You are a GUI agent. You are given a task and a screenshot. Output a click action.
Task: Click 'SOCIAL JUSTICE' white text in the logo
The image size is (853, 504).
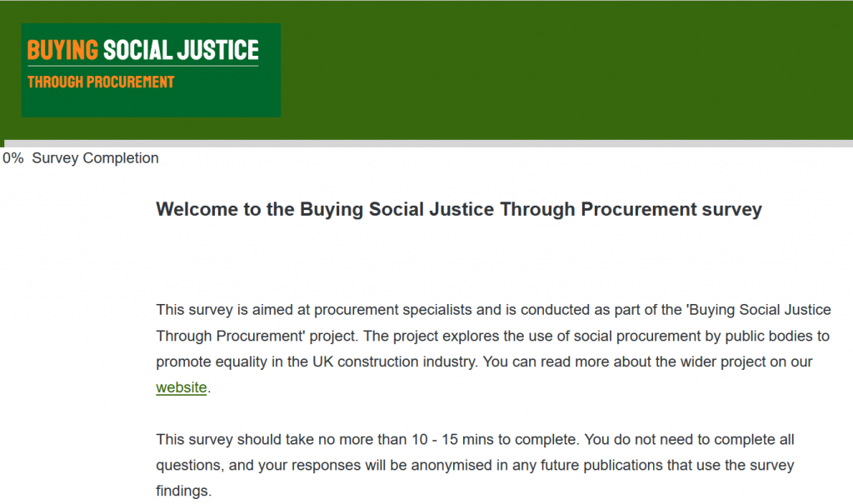coord(181,50)
